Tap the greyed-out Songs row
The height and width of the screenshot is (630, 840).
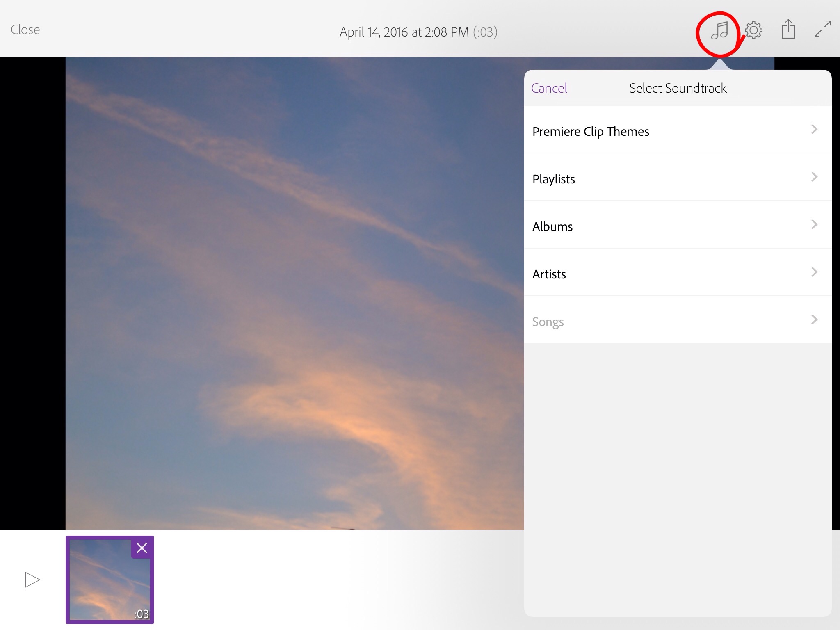pyautogui.click(x=548, y=322)
